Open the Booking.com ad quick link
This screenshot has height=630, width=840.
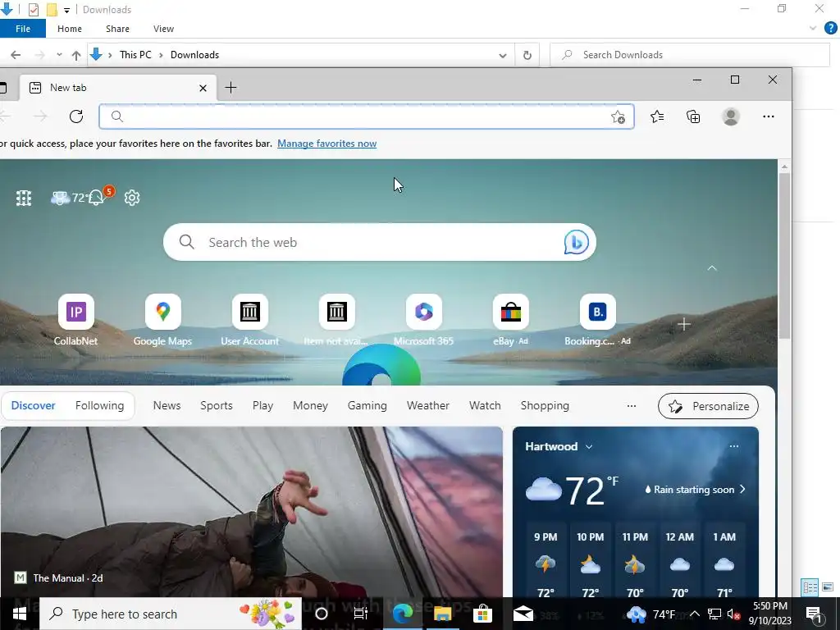(597, 320)
